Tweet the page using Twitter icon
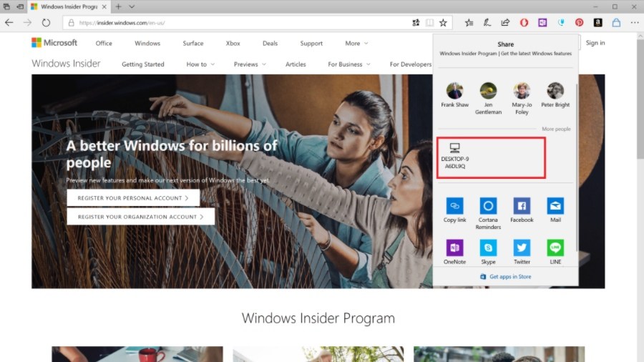The image size is (644, 362). click(522, 248)
